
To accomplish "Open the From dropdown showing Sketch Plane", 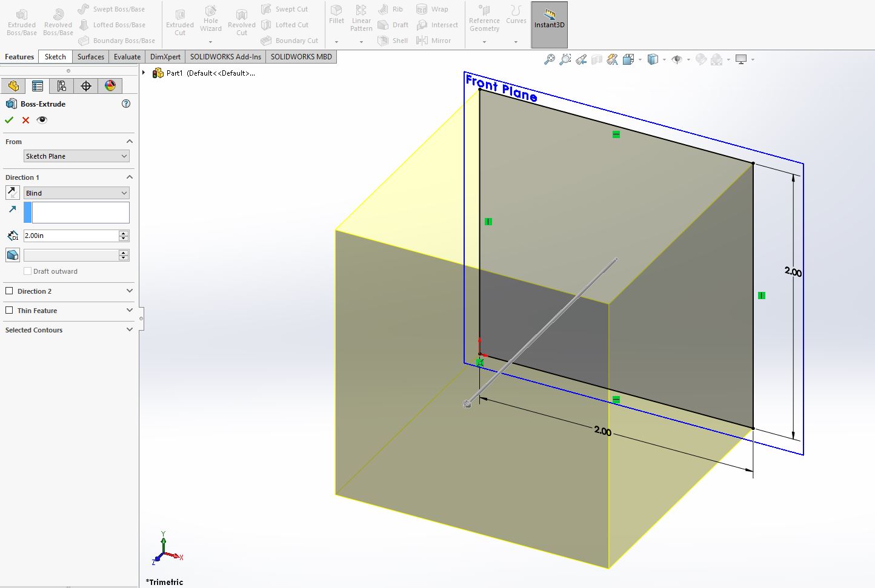I will tap(76, 156).
